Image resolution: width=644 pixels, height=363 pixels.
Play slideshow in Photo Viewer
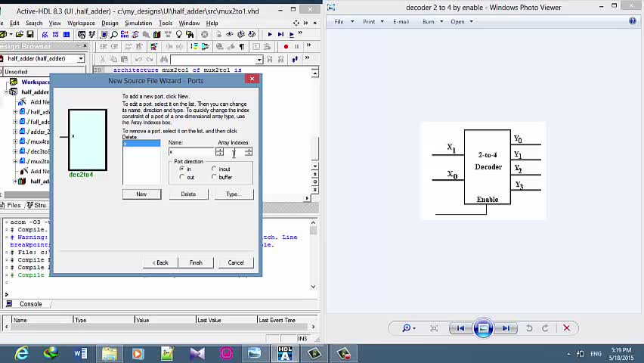[483, 328]
